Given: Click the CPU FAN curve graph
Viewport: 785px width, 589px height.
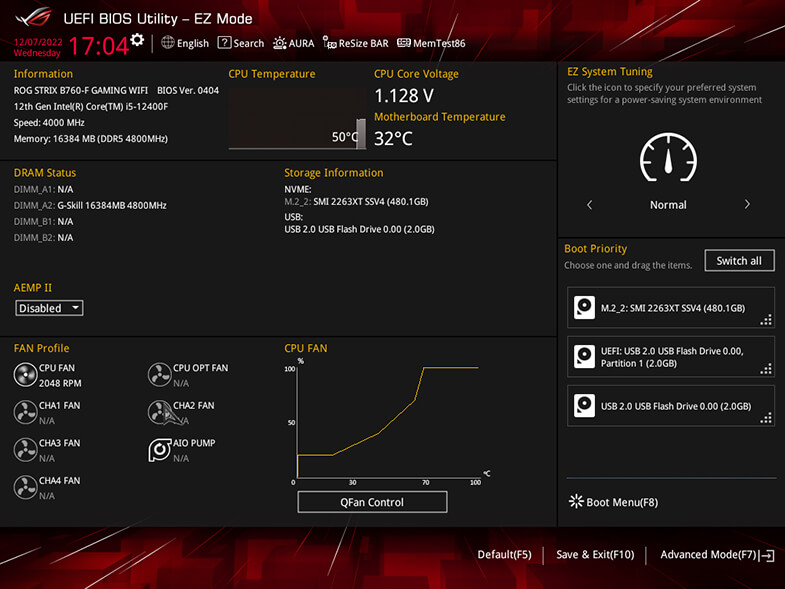Looking at the screenshot, I should [x=388, y=422].
